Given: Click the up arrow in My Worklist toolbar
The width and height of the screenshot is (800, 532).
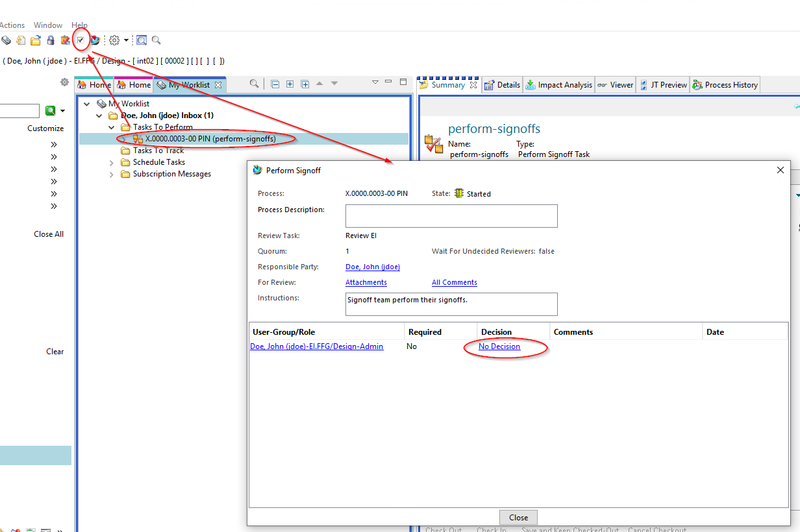Looking at the screenshot, I should click(x=319, y=84).
